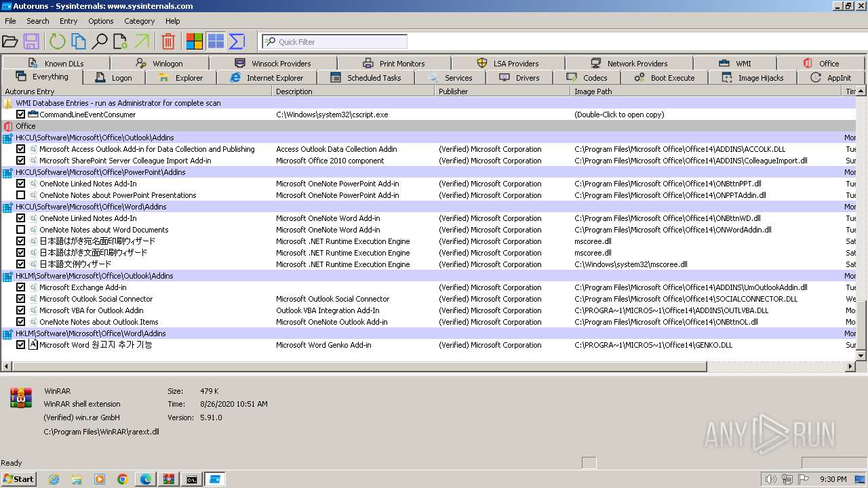The width and height of the screenshot is (868, 488).
Task: Select the HKCU Office Outlook Addins registry row
Action: tap(429, 138)
